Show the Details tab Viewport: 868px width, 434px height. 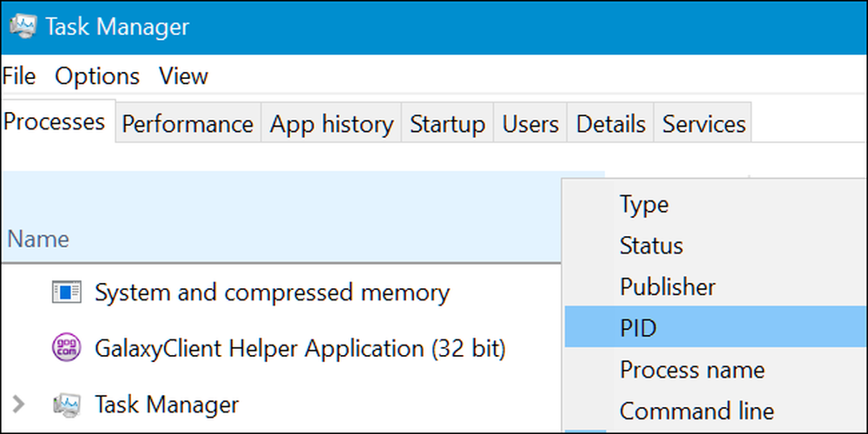pos(610,124)
